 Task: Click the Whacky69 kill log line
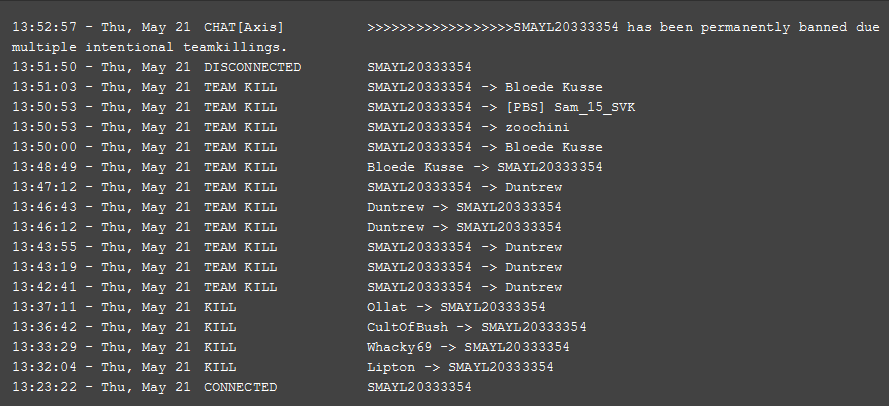click(290, 347)
